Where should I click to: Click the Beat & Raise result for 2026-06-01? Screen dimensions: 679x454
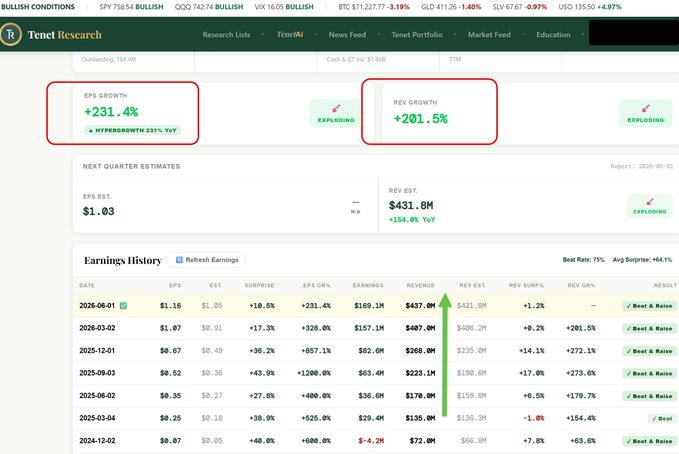[649, 306]
